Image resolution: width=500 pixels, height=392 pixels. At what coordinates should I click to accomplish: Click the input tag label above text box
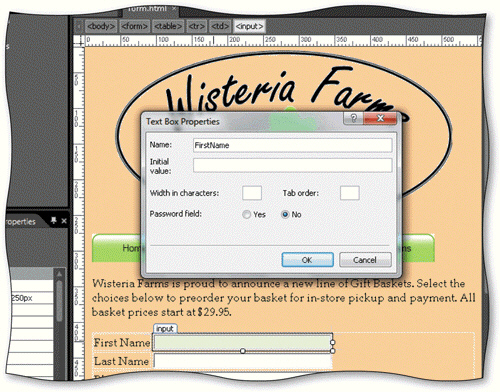click(x=165, y=329)
